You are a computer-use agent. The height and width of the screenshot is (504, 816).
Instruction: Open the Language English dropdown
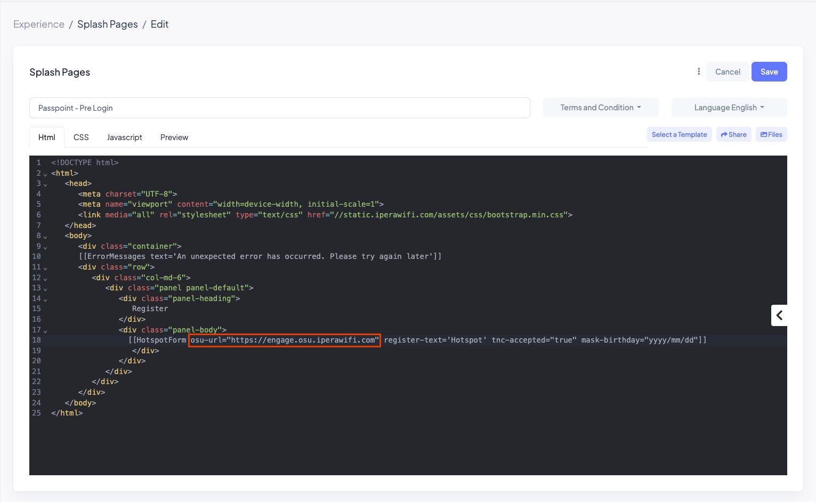[729, 108]
